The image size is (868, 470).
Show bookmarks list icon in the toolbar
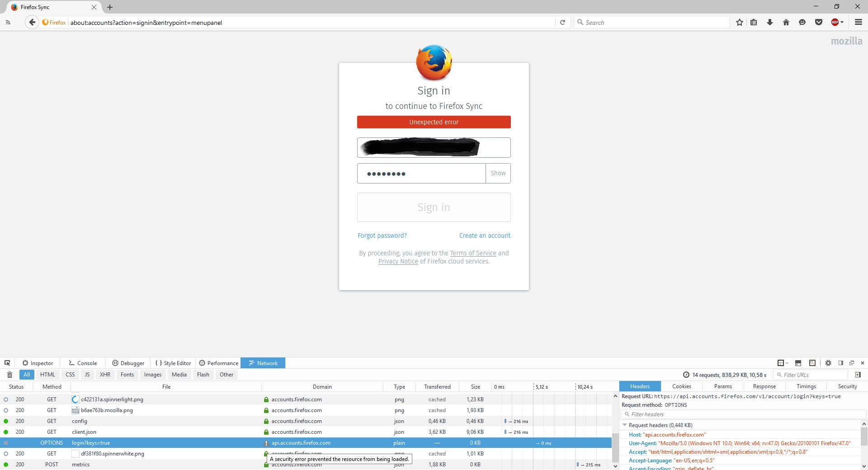(x=754, y=22)
